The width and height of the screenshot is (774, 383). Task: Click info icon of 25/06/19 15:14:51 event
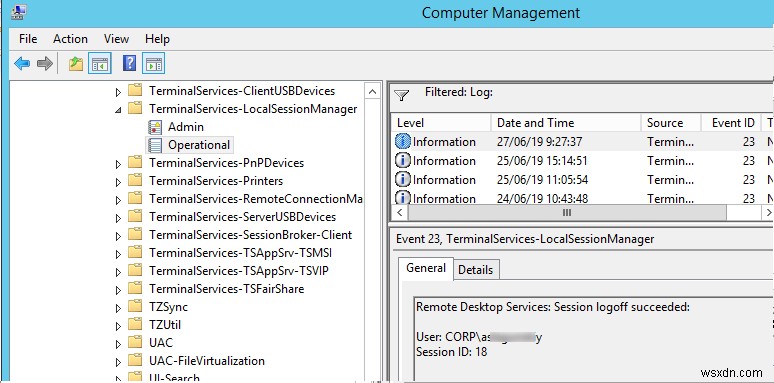coord(403,160)
